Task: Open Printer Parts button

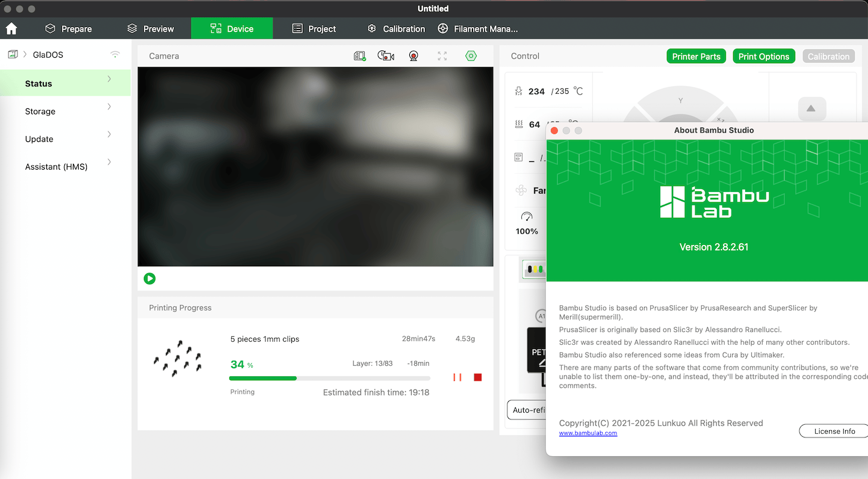Action: tap(696, 57)
